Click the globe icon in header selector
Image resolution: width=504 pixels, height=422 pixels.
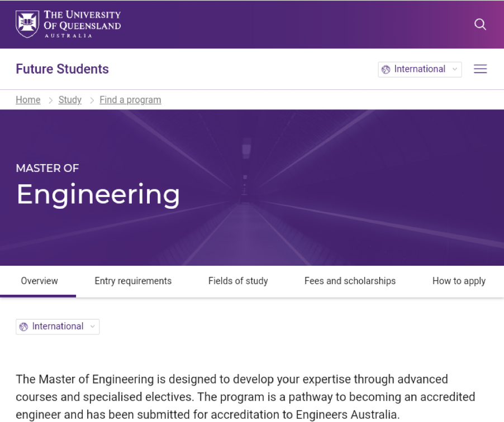pyautogui.click(x=386, y=70)
